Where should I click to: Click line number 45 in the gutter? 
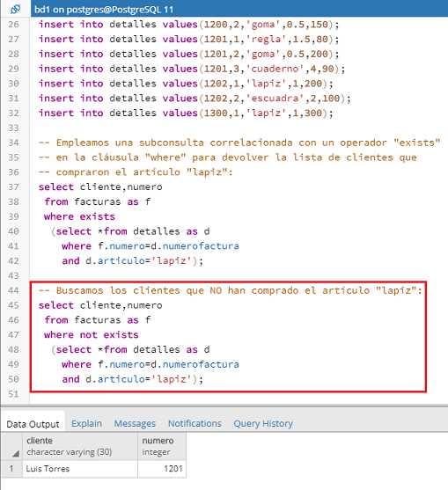tap(13, 305)
